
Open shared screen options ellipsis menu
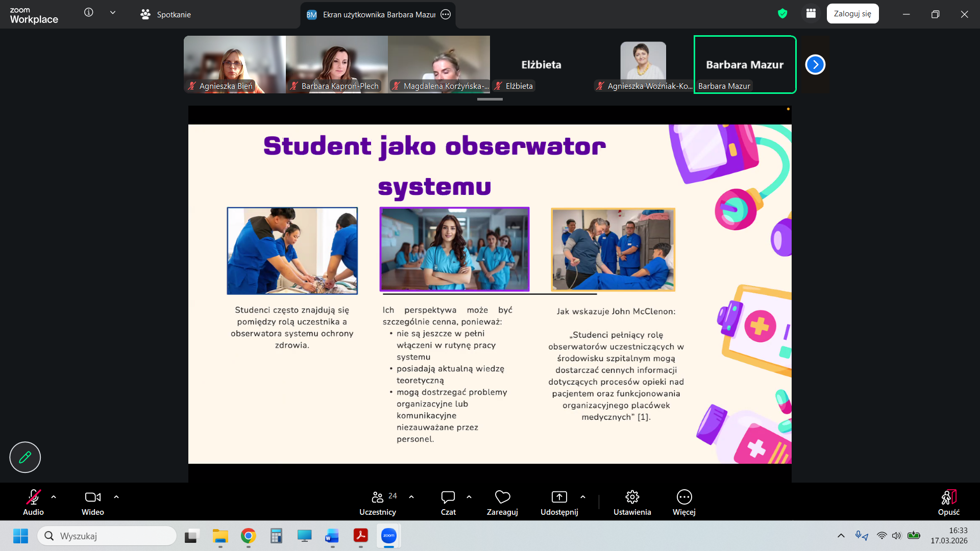[446, 15]
